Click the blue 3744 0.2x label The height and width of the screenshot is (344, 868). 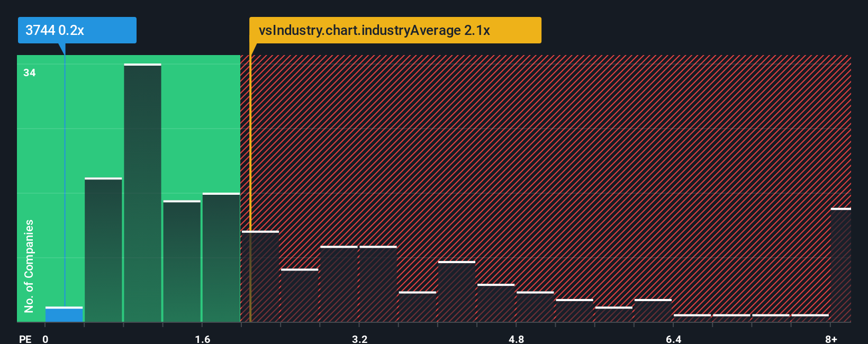click(77, 30)
